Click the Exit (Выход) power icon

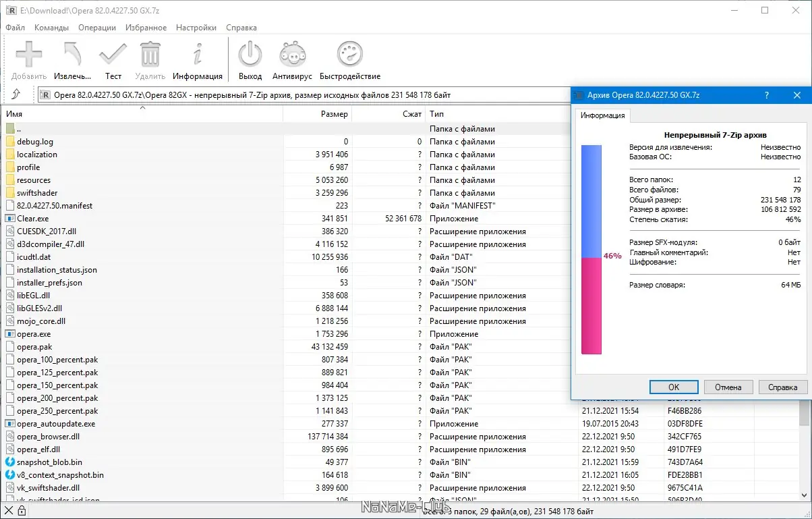point(250,54)
